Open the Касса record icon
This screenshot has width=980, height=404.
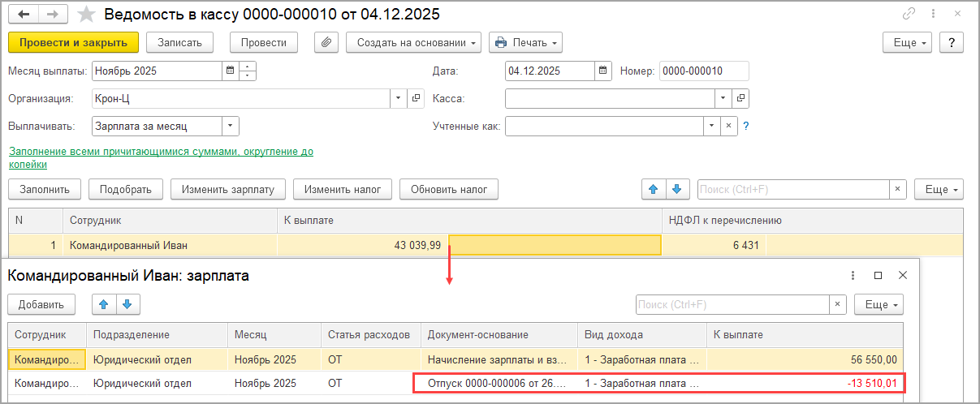(x=740, y=98)
